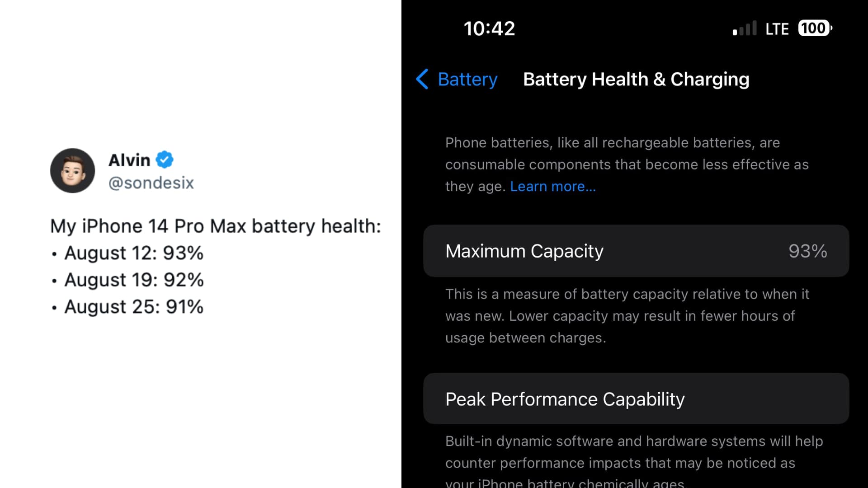Go back to the Battery settings
This screenshot has width=868, height=488.
point(467,79)
